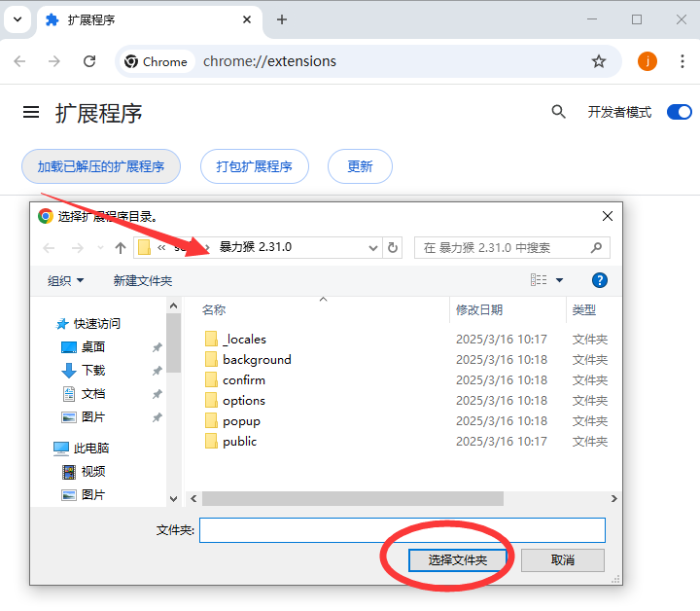Sort by the 类型 column header

[x=584, y=309]
